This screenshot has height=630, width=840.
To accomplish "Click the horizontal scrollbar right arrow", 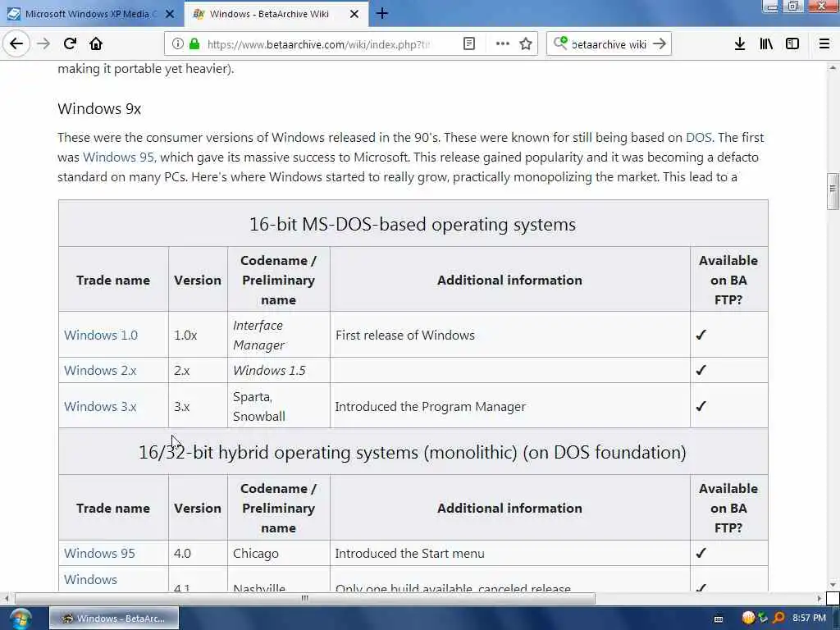I will pyautogui.click(x=819, y=598).
